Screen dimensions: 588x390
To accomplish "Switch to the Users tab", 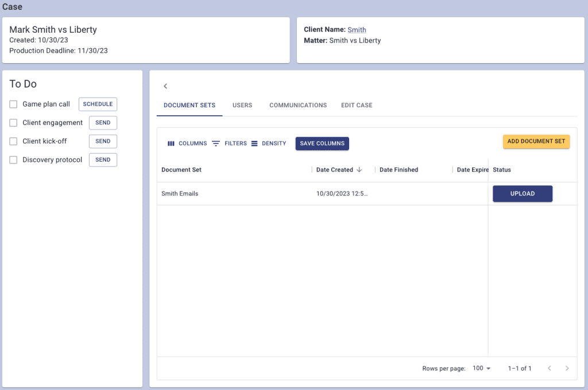I will tap(242, 106).
